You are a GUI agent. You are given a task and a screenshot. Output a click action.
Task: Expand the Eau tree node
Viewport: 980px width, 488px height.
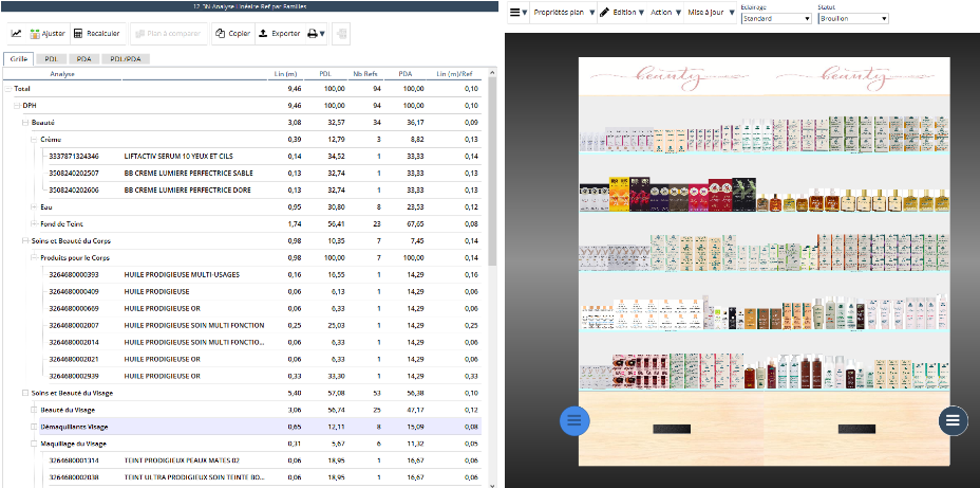point(34,207)
